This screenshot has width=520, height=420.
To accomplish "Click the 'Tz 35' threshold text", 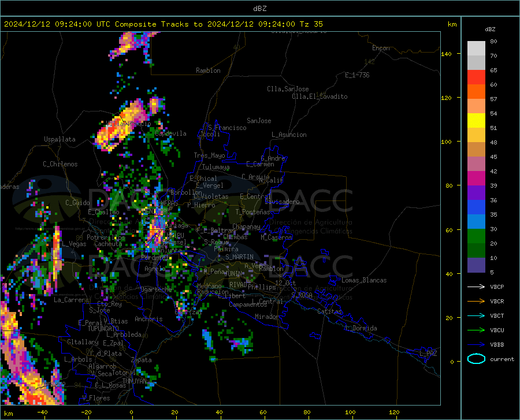I will click(311, 24).
